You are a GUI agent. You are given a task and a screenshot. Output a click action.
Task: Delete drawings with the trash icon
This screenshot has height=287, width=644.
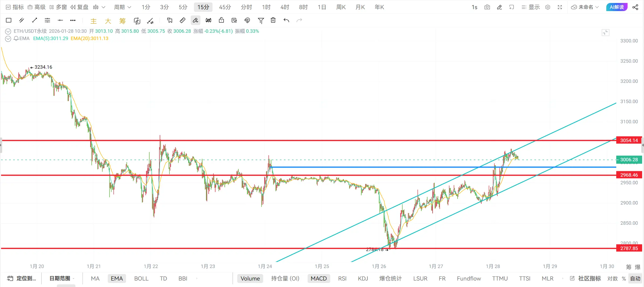pos(273,20)
